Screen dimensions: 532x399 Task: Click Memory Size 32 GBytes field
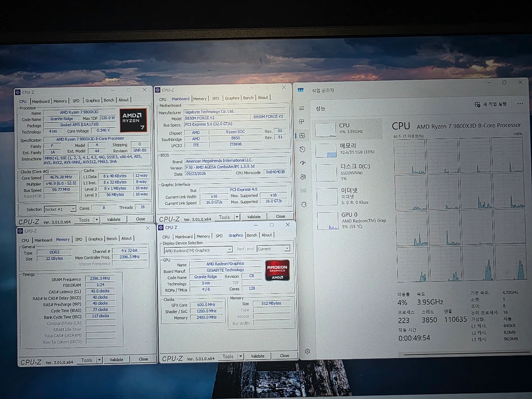point(54,258)
